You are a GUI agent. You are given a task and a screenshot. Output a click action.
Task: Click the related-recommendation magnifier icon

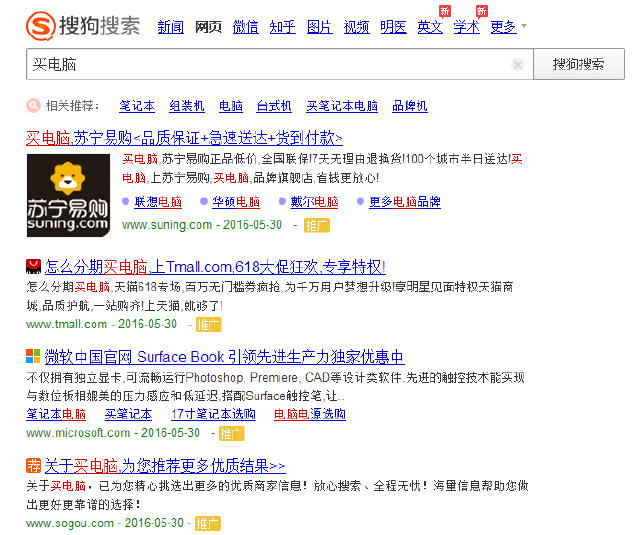pyautogui.click(x=33, y=106)
